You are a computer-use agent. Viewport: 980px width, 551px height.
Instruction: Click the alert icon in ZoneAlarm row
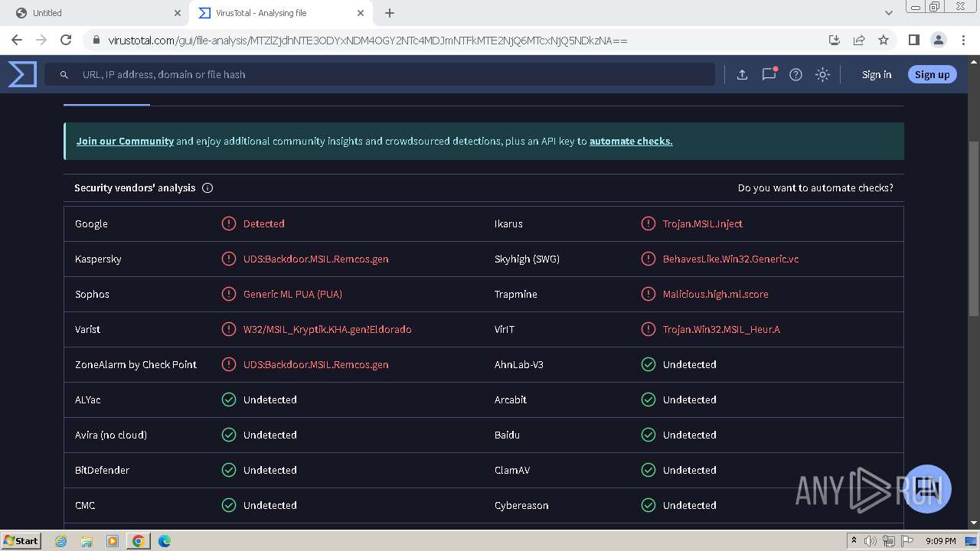coord(229,364)
